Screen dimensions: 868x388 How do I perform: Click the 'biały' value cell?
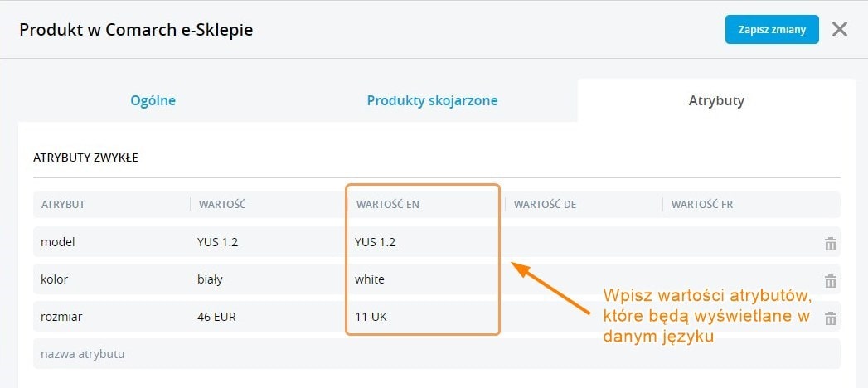click(211, 279)
